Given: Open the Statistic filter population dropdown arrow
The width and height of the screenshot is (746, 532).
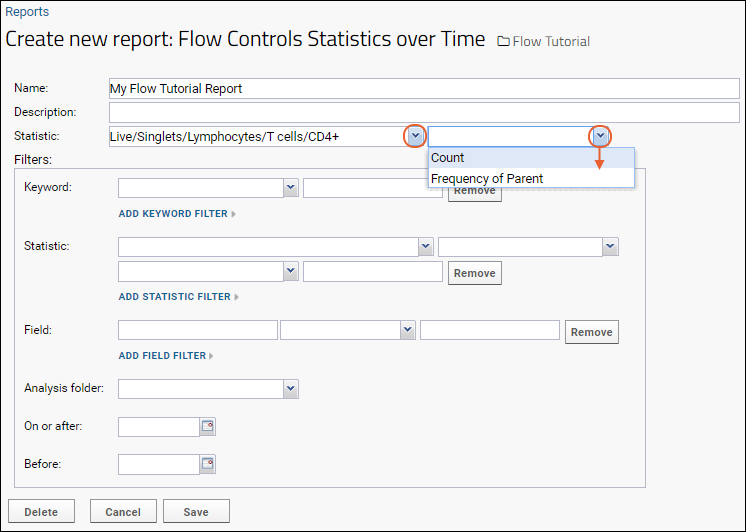Looking at the screenshot, I should 426,247.
